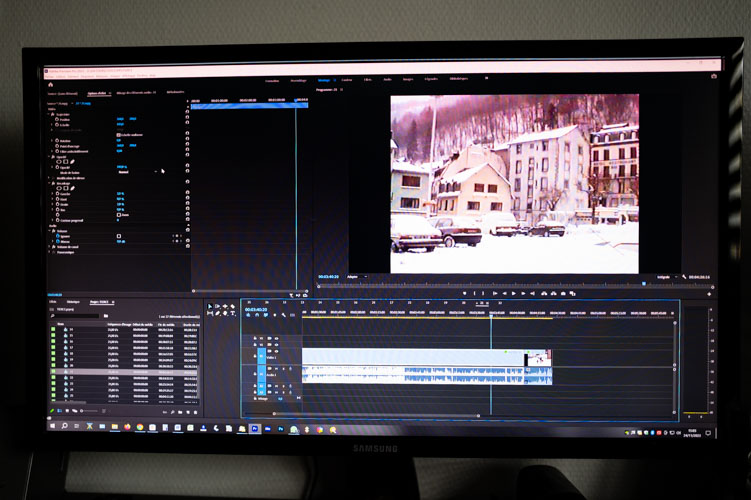The image size is (751, 500).
Task: Click New Bin icon at Project panel bottom
Action: pos(180,412)
